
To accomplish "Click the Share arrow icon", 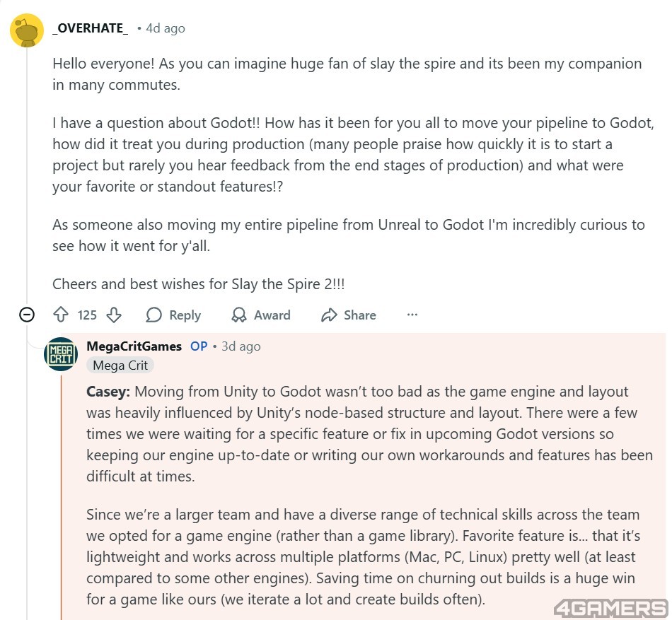I will pos(329,315).
